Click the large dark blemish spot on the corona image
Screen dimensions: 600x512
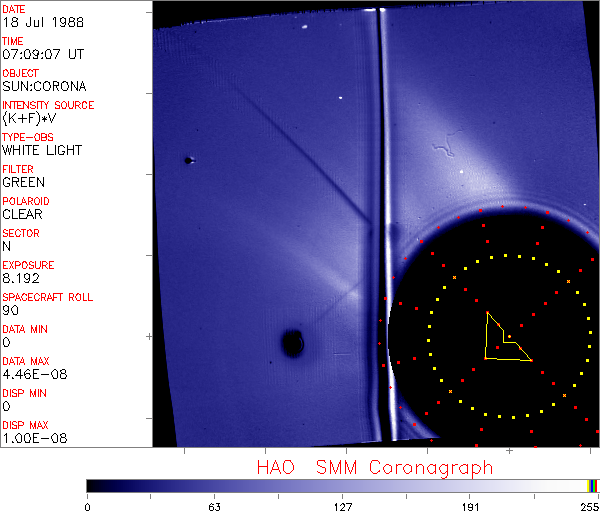point(292,344)
